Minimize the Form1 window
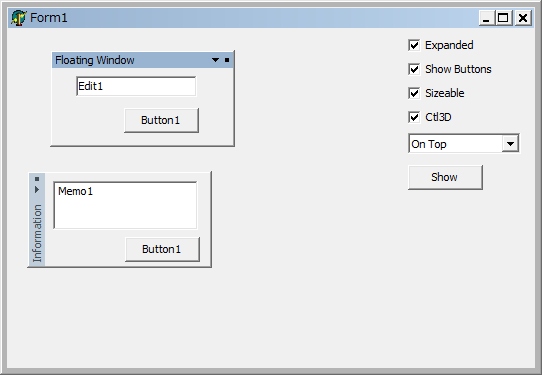Screen dimensions: 542x375 (x=487, y=18)
